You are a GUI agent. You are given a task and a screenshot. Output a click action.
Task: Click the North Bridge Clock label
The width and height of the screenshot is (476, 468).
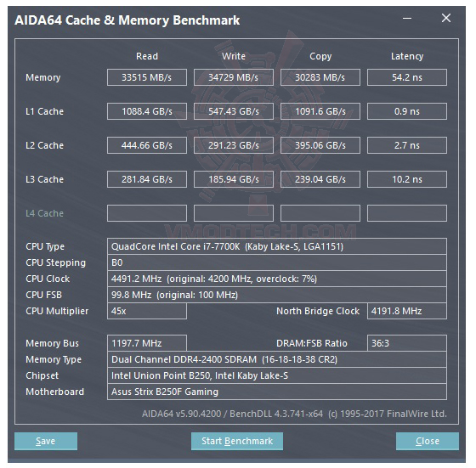[x=318, y=311]
